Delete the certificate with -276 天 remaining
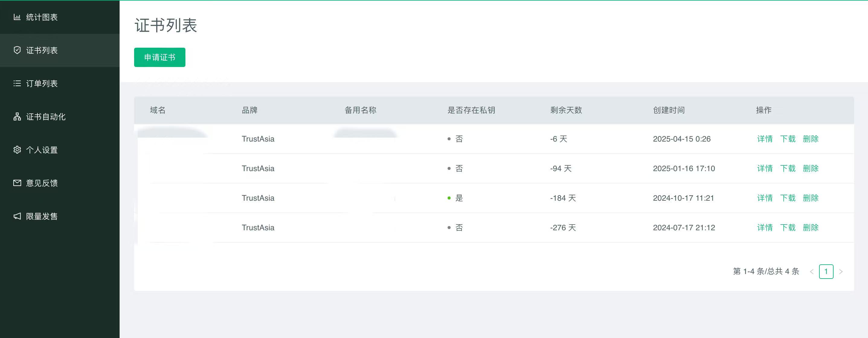This screenshot has width=868, height=338. tap(811, 228)
